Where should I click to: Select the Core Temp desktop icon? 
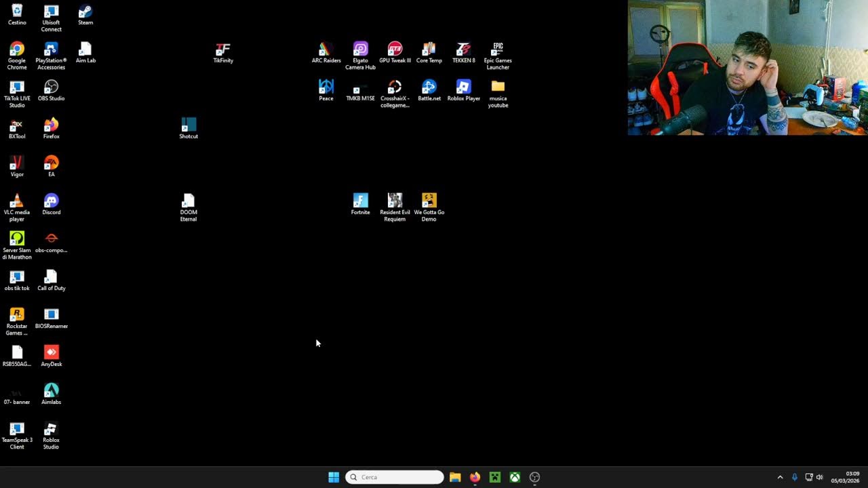click(429, 52)
